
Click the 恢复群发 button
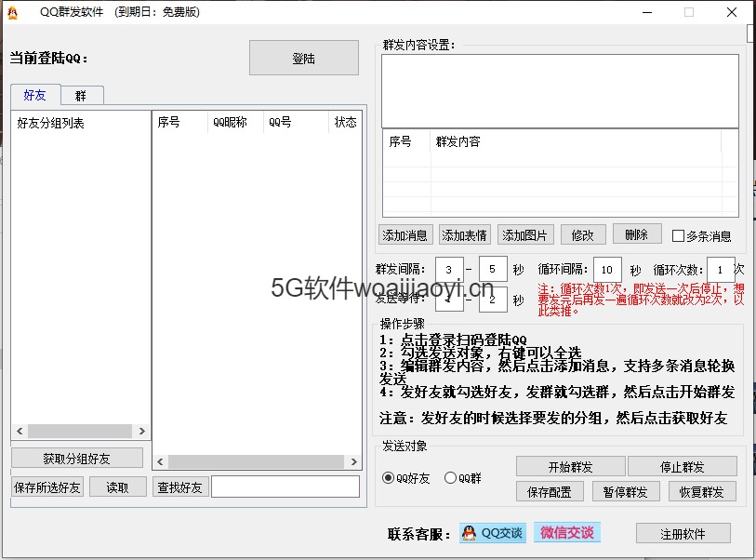702,491
